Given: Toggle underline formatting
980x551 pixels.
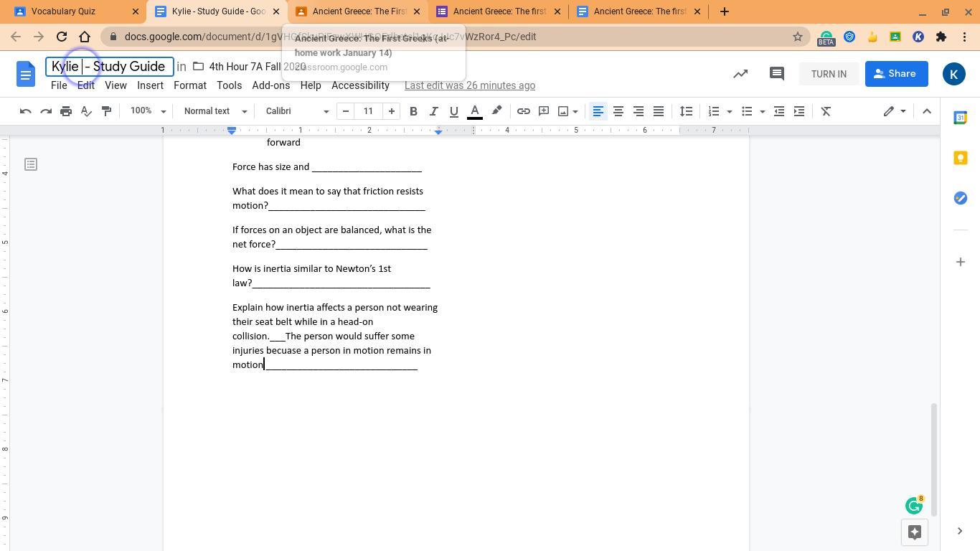Looking at the screenshot, I should coord(453,111).
